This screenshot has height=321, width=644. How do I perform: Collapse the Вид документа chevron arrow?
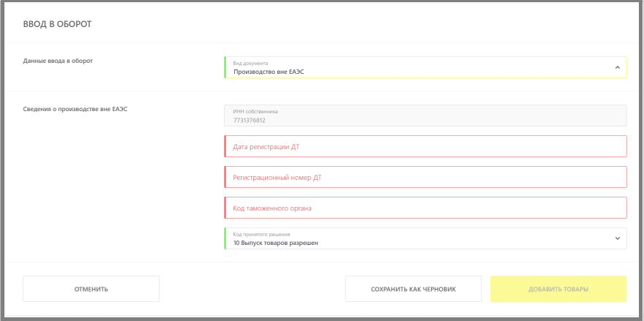(x=618, y=67)
